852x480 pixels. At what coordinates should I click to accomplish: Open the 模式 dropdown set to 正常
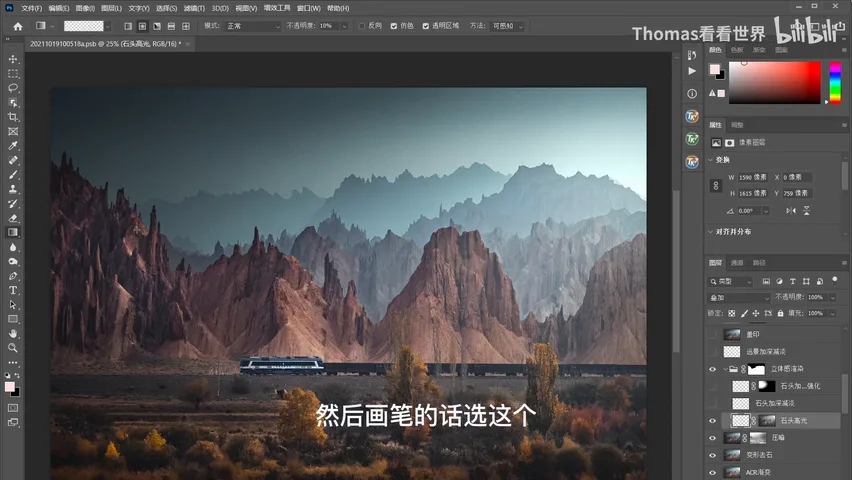pos(253,26)
